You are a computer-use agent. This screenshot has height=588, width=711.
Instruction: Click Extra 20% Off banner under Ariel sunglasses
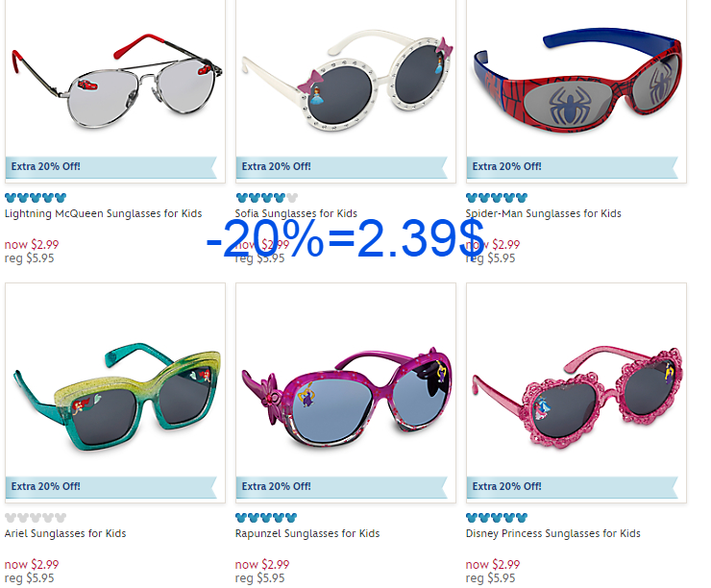[111, 487]
